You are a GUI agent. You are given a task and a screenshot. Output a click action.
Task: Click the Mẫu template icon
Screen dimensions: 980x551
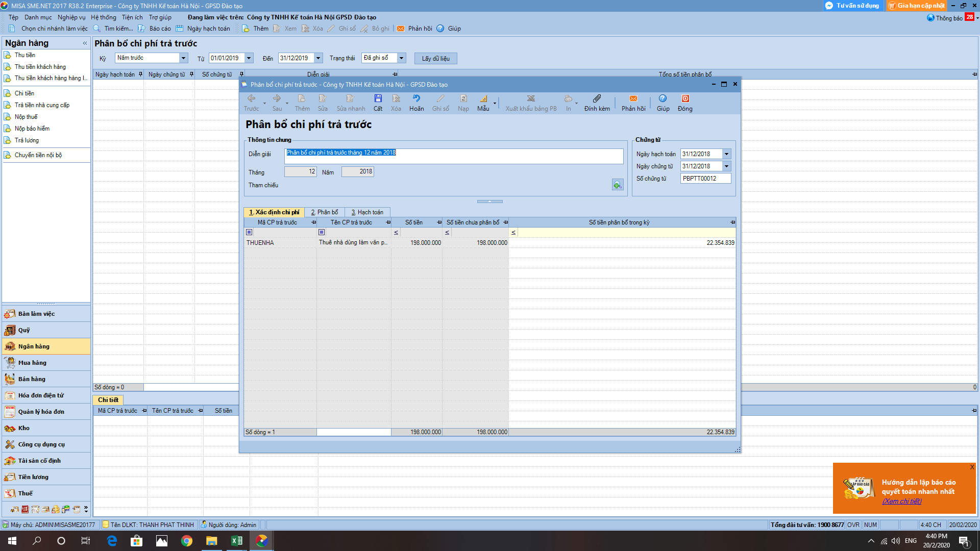coord(483,99)
